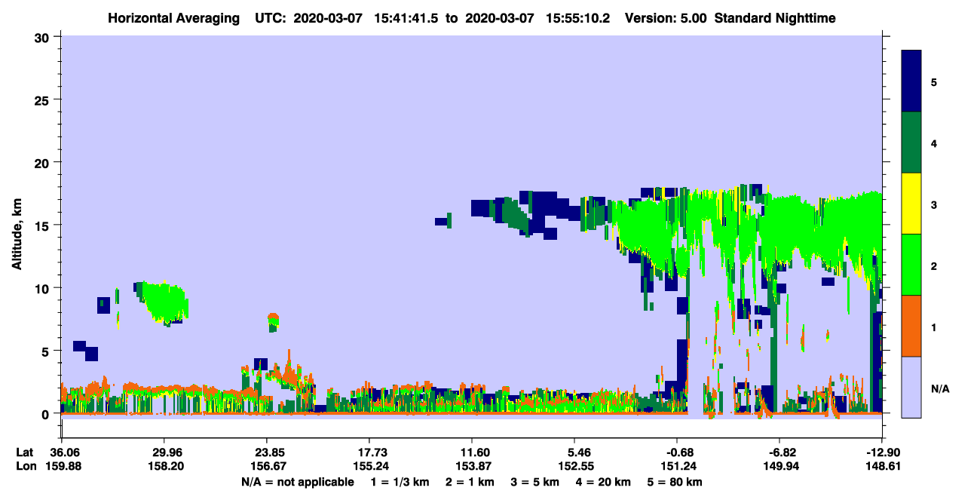Image resolution: width=980 pixels, height=503 pixels.
Task: Click the y-axis tick label 25
Action: pos(44,100)
